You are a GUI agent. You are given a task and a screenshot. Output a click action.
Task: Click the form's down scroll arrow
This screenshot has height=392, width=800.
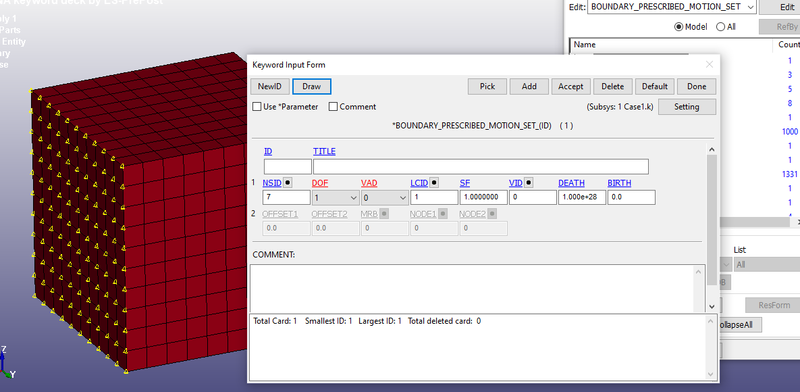[712, 306]
